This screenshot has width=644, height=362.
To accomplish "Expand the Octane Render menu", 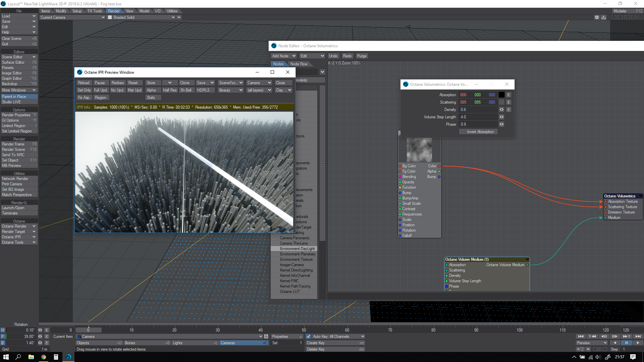I will 19,226.
